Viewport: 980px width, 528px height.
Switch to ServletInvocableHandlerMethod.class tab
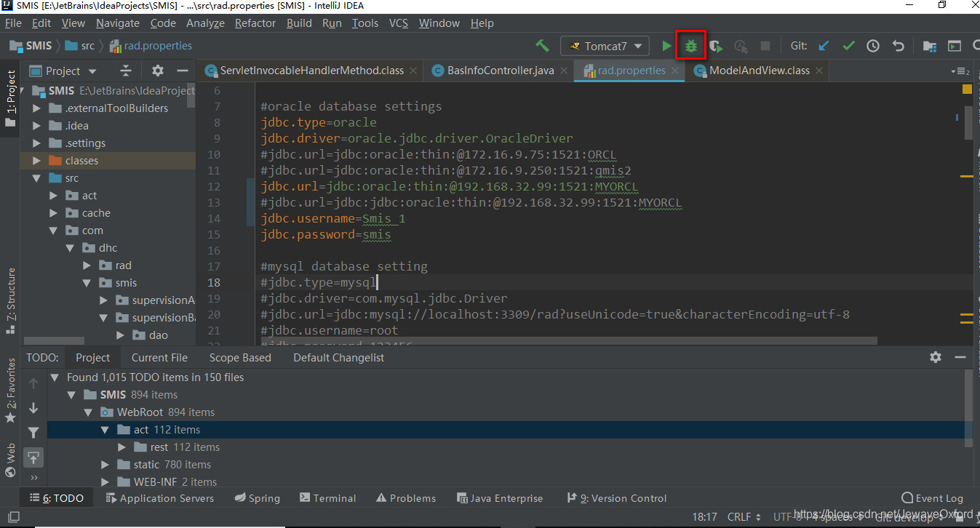pyautogui.click(x=312, y=71)
